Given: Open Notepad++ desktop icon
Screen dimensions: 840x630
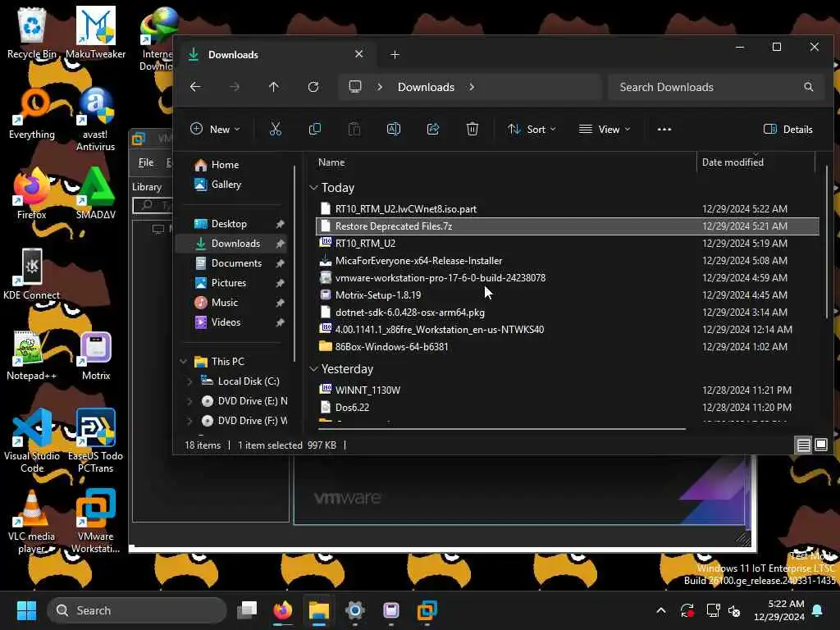Looking at the screenshot, I should tap(32, 355).
